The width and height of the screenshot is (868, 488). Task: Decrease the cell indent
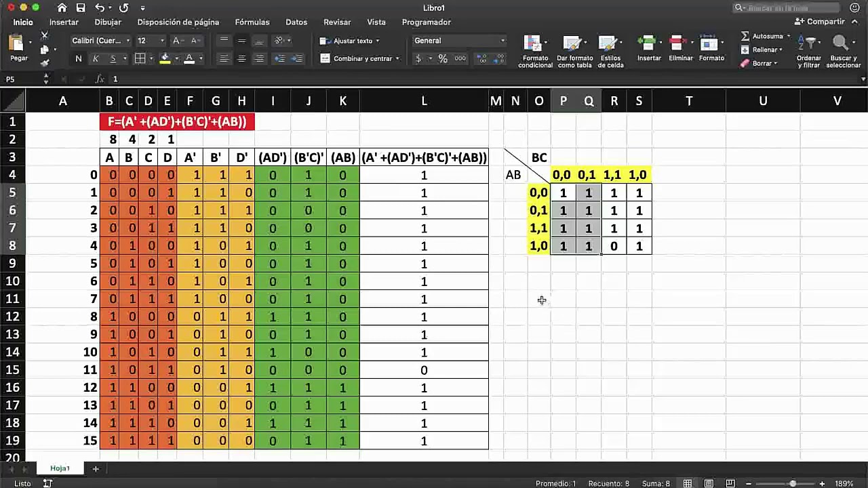(279, 59)
